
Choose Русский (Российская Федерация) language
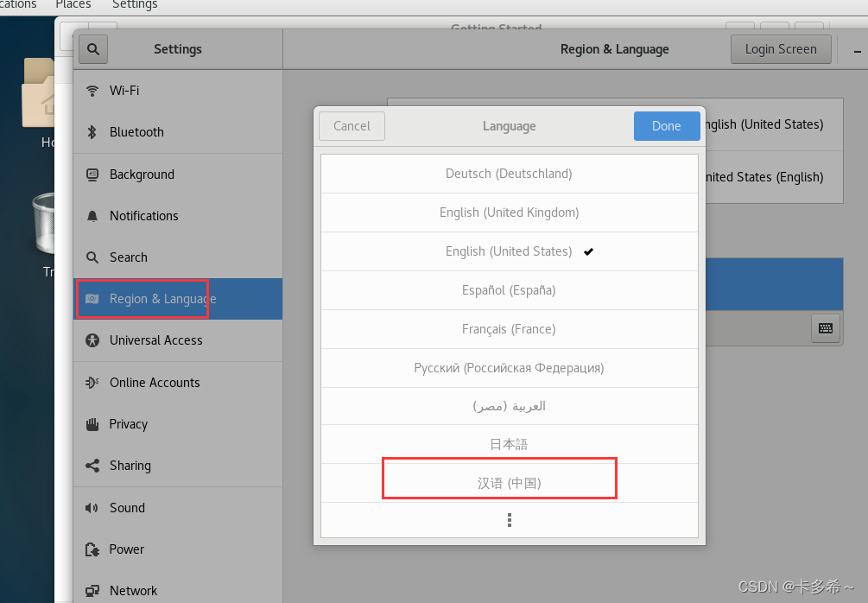[510, 368]
